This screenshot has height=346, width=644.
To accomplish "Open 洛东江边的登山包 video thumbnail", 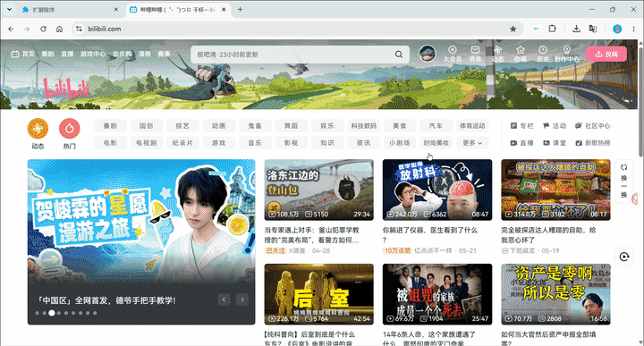I will point(318,190).
